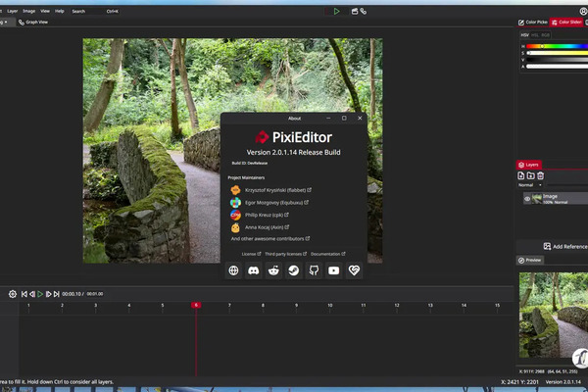588x392 pixels.
Task: Select the RGB color mode
Action: coord(545,35)
